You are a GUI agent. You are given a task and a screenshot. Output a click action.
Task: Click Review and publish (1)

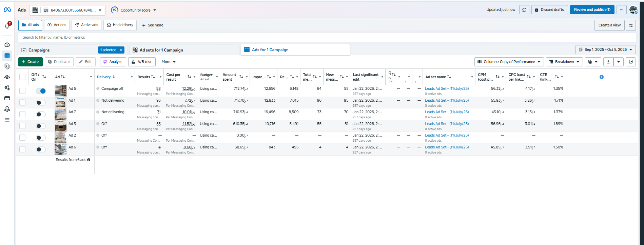(592, 10)
